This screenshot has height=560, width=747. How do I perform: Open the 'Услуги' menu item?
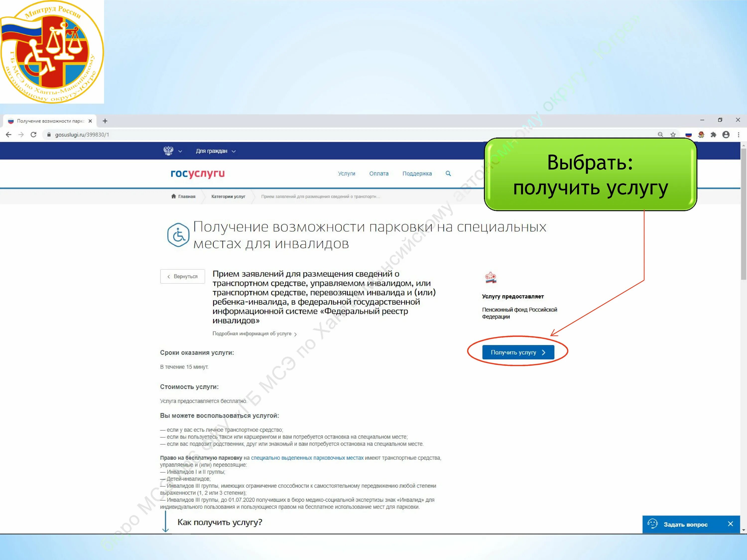click(x=347, y=173)
